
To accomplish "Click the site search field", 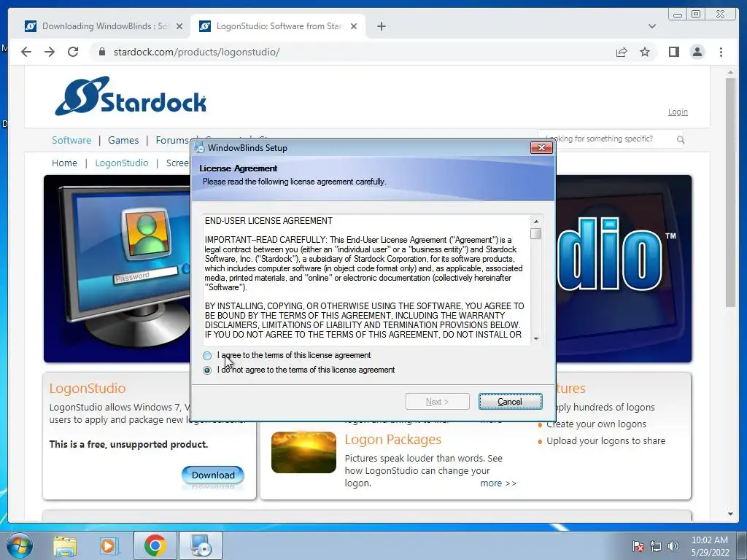I will point(610,139).
